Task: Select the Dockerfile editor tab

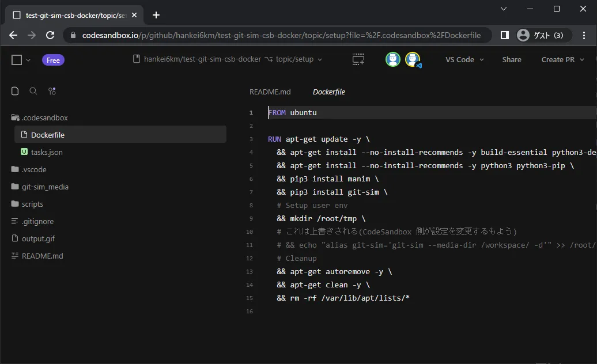Action: [x=328, y=92]
